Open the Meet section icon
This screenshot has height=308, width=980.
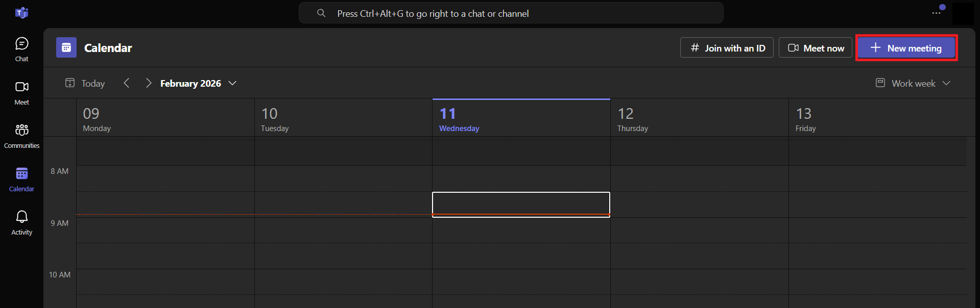21,93
